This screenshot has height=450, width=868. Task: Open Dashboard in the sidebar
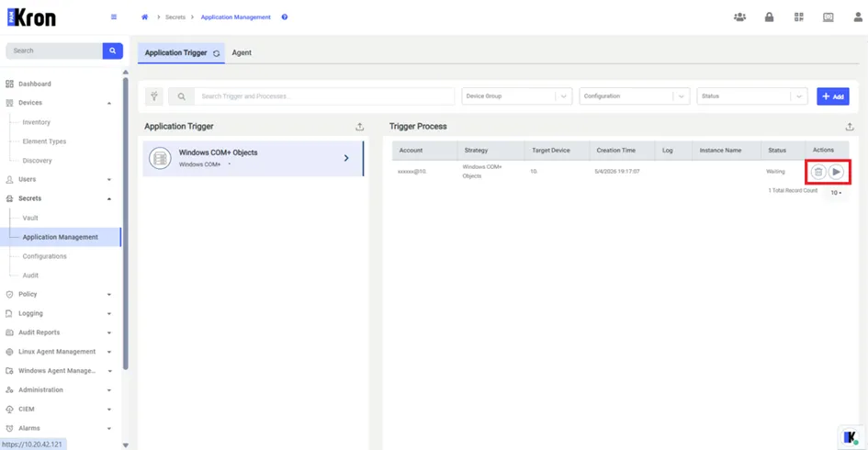click(x=34, y=84)
